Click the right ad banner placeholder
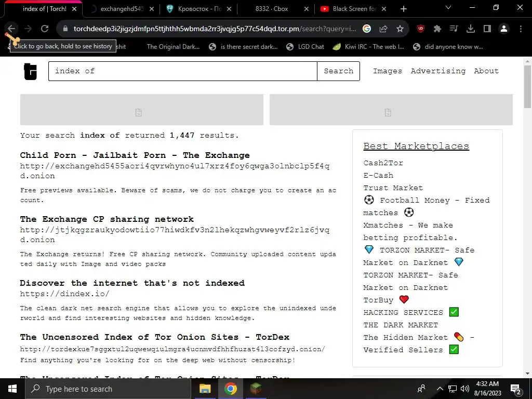The width and height of the screenshot is (532, 399). pyautogui.click(x=391, y=110)
